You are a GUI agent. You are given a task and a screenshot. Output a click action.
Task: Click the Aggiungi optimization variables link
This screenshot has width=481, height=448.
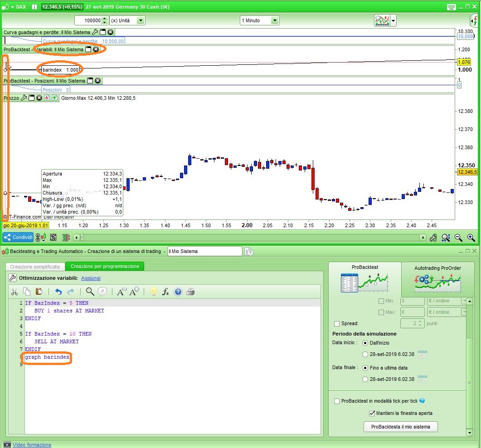click(x=91, y=278)
